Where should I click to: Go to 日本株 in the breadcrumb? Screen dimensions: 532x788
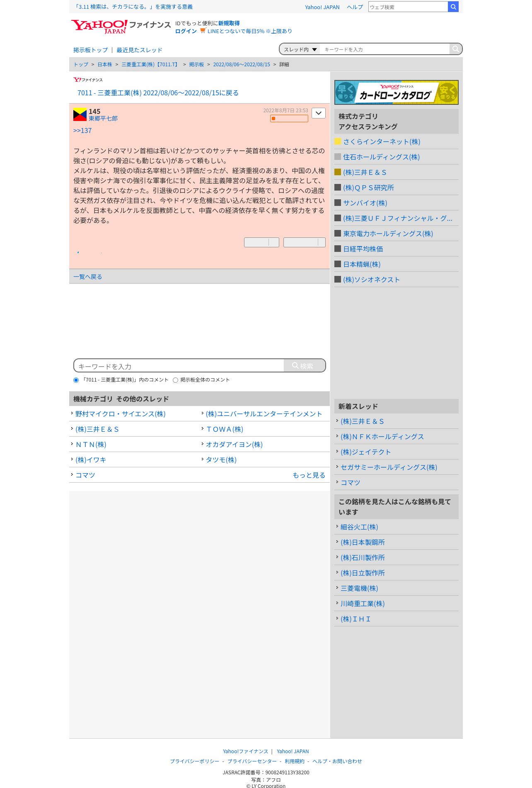click(105, 65)
